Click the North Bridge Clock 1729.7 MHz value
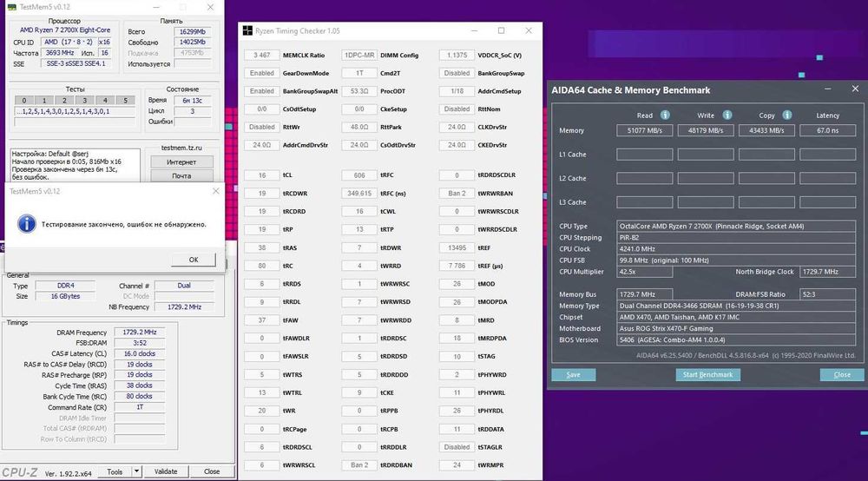The image size is (868, 481). point(827,272)
